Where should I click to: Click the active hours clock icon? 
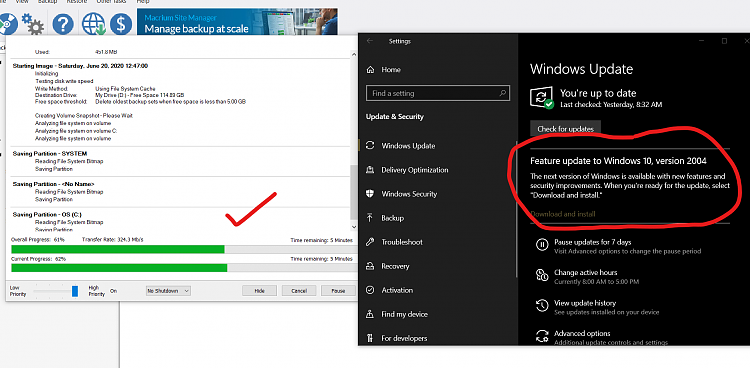[542, 275]
